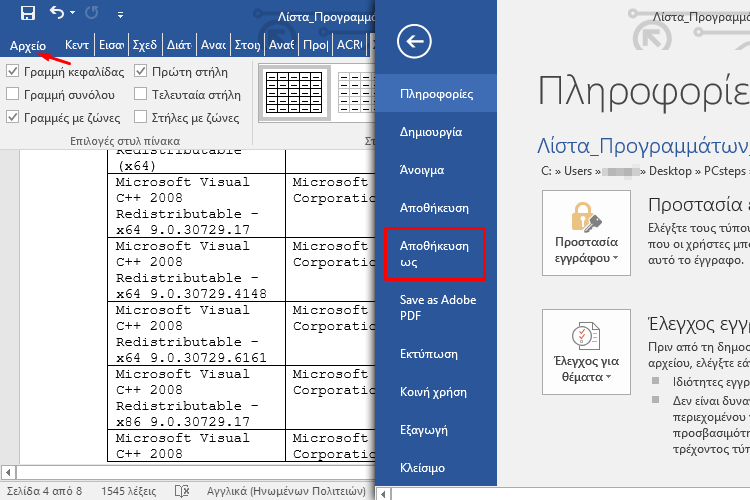Image resolution: width=750 pixels, height=500 pixels.
Task: Click Users in the file path
Action: point(578,171)
